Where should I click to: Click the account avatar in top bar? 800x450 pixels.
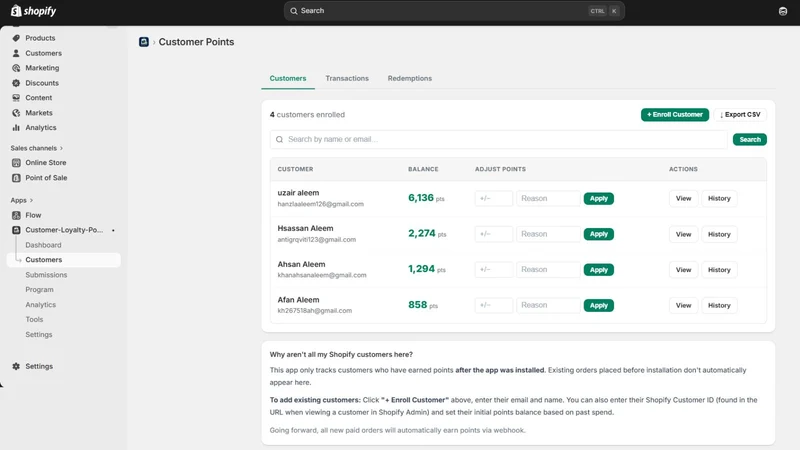click(x=783, y=11)
